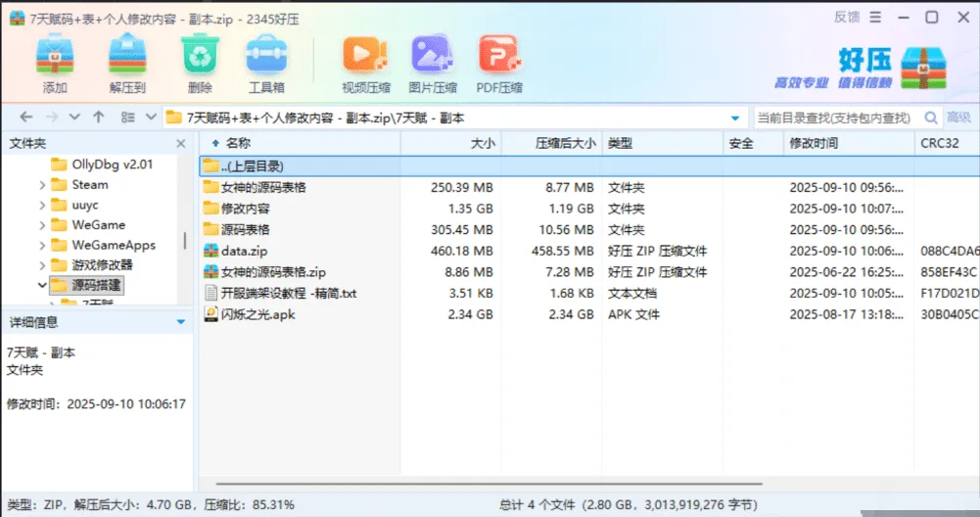Click the 闪烁之光.apk file icon

click(211, 314)
